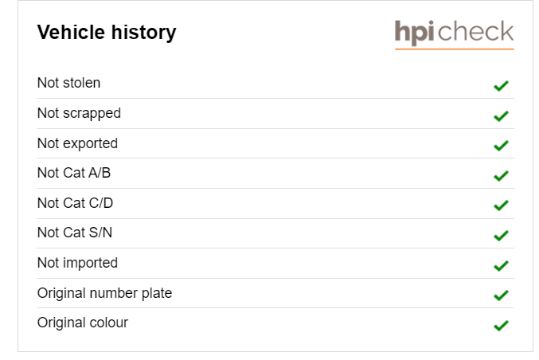This screenshot has height=360, width=539.
Task: Select the Vehicle history heading
Action: pyautogui.click(x=107, y=33)
